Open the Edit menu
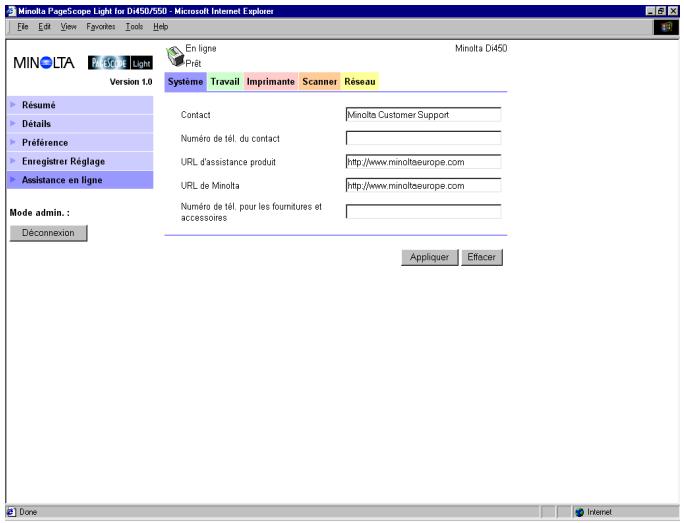The height and width of the screenshot is (523, 684). pyautogui.click(x=44, y=27)
